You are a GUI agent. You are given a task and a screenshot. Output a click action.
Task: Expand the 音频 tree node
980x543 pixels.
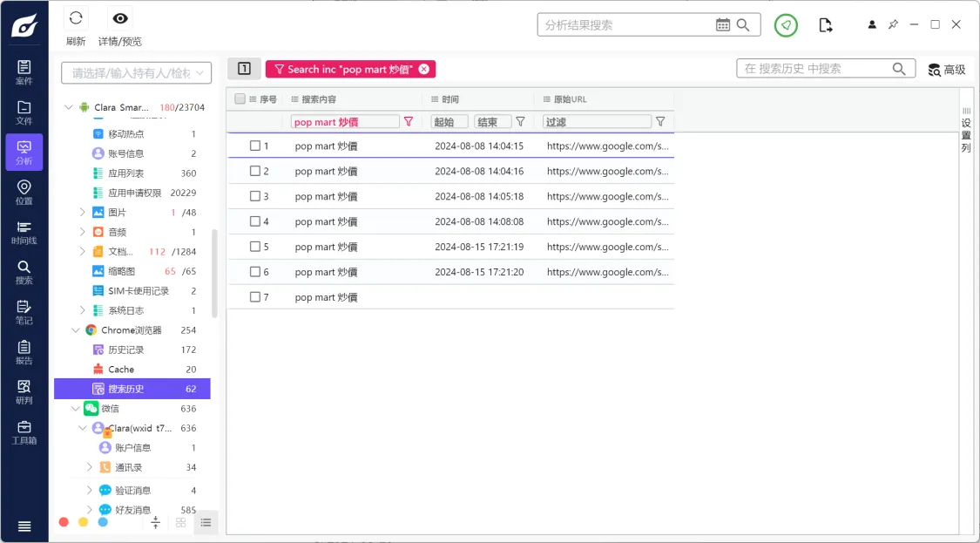coord(83,232)
